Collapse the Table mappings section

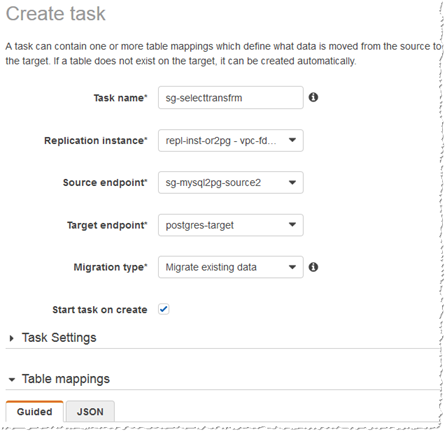(x=12, y=379)
